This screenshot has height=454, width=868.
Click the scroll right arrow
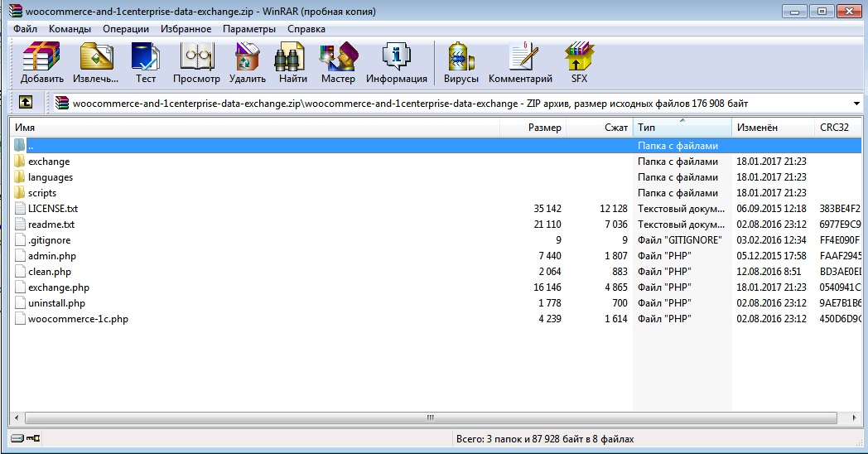point(854,418)
